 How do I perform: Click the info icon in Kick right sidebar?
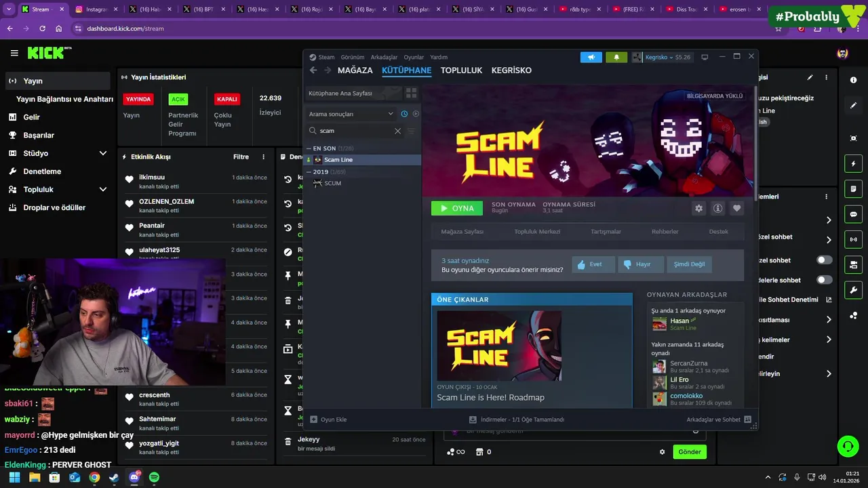click(x=853, y=80)
